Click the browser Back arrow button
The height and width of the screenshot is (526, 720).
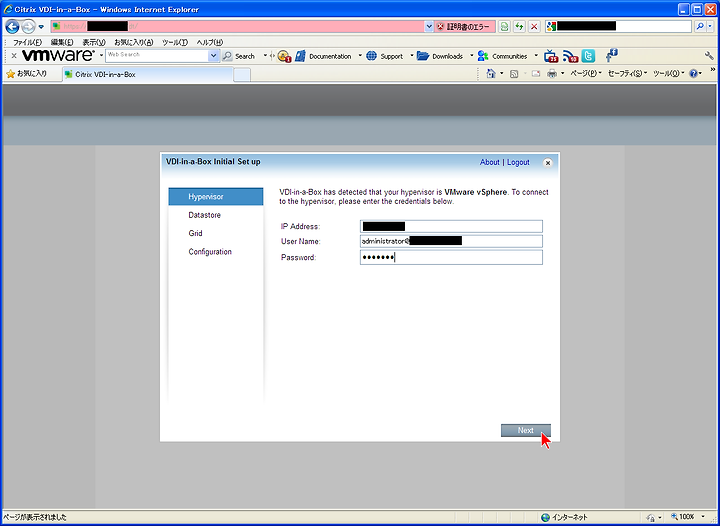(12, 27)
